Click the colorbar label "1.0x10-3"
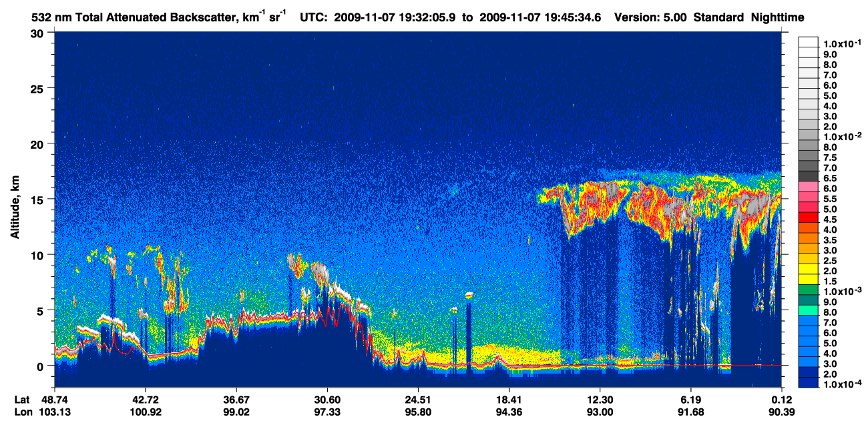This screenshot has width=868, height=445. [843, 292]
